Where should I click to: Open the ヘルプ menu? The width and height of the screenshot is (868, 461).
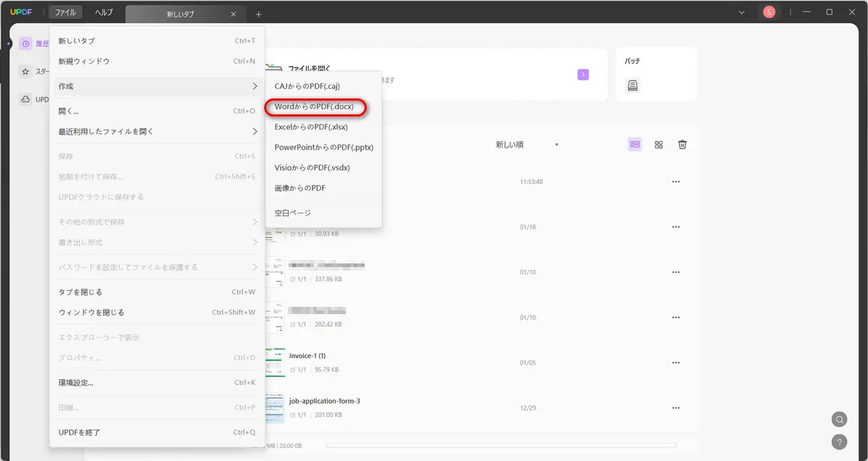104,12
